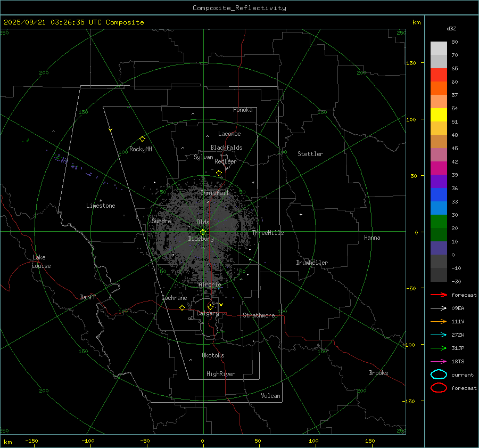Click the Calgary city label
The width and height of the screenshot is (479, 448).
(x=207, y=314)
